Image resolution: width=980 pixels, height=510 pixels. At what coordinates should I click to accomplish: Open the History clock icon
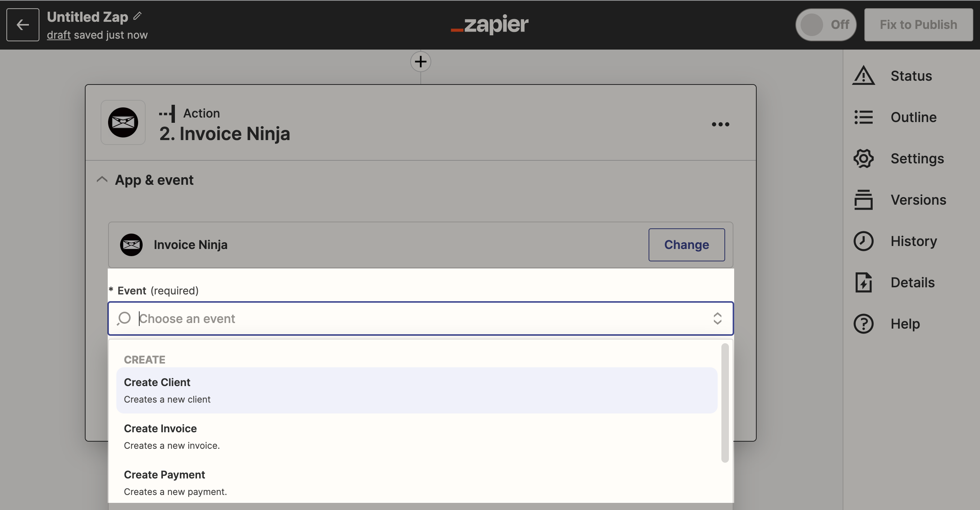click(x=863, y=241)
